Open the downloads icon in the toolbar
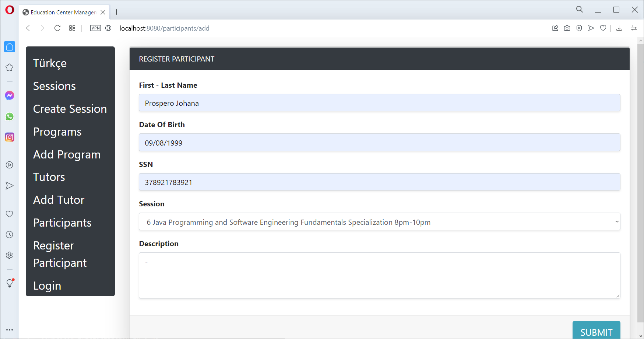644x339 pixels. pos(619,28)
